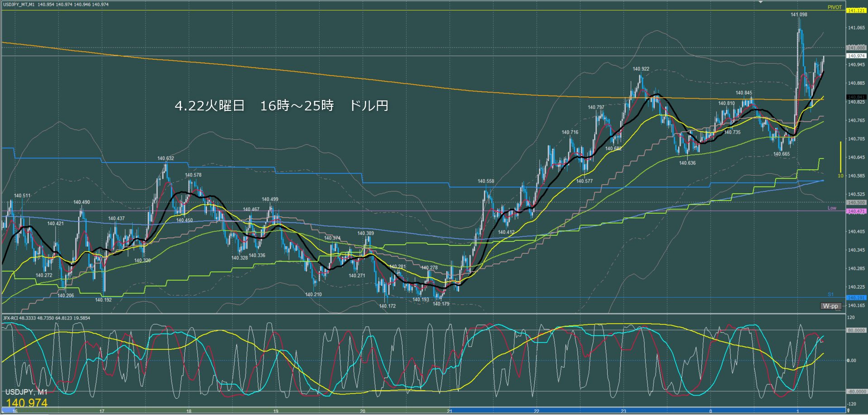
Task: Click the 140.558 price label
Action: (486, 181)
